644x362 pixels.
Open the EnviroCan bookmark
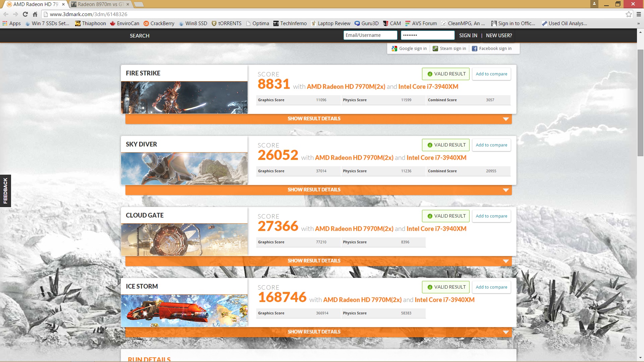[125, 23]
